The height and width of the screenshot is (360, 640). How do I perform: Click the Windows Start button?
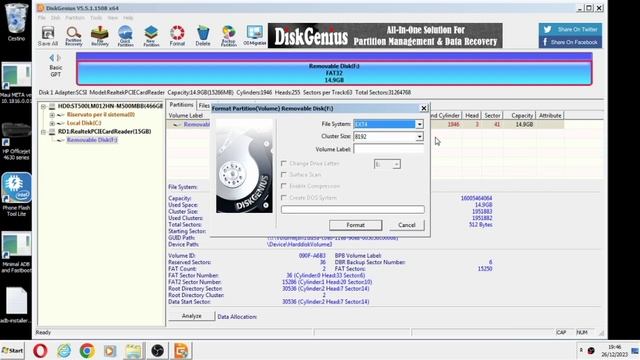(13, 351)
